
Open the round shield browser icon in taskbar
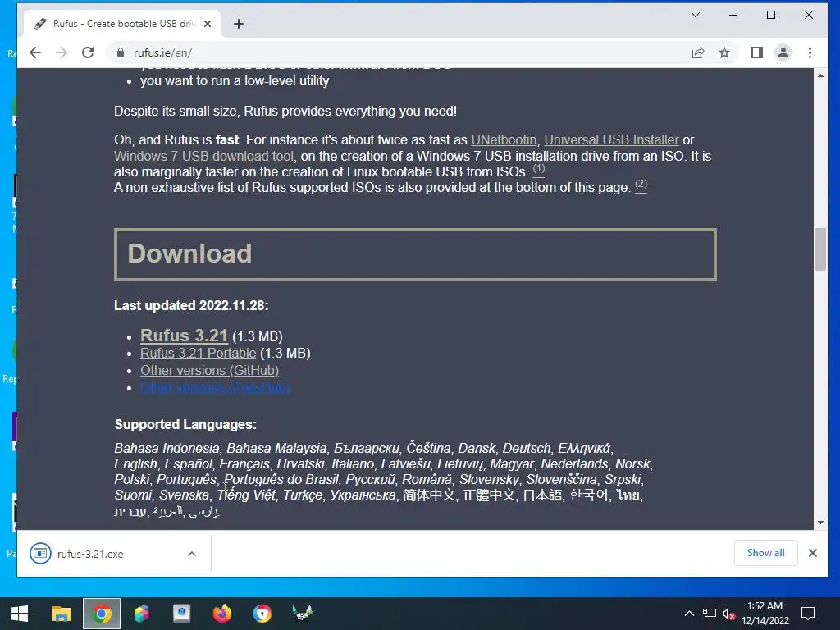(262, 614)
